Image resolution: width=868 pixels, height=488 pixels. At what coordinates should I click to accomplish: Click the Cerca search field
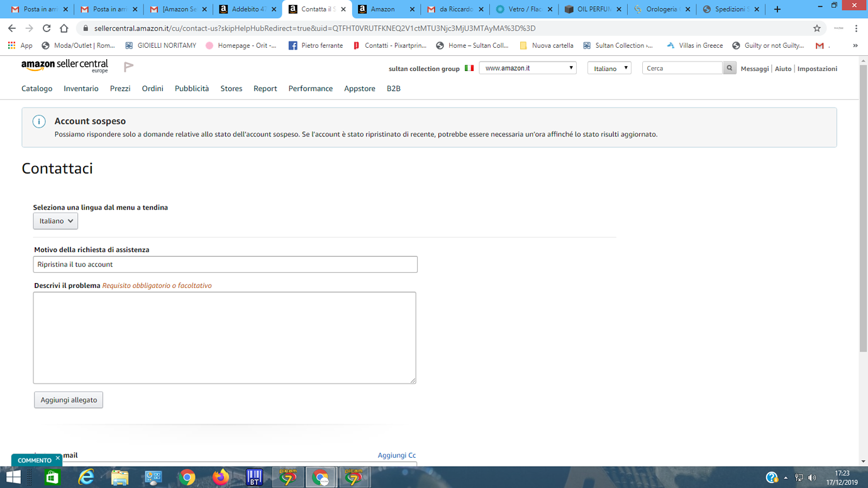point(682,68)
